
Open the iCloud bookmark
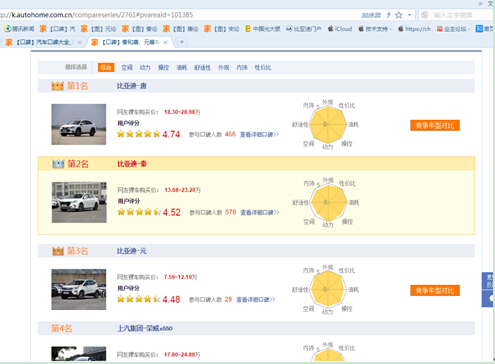coord(340,29)
